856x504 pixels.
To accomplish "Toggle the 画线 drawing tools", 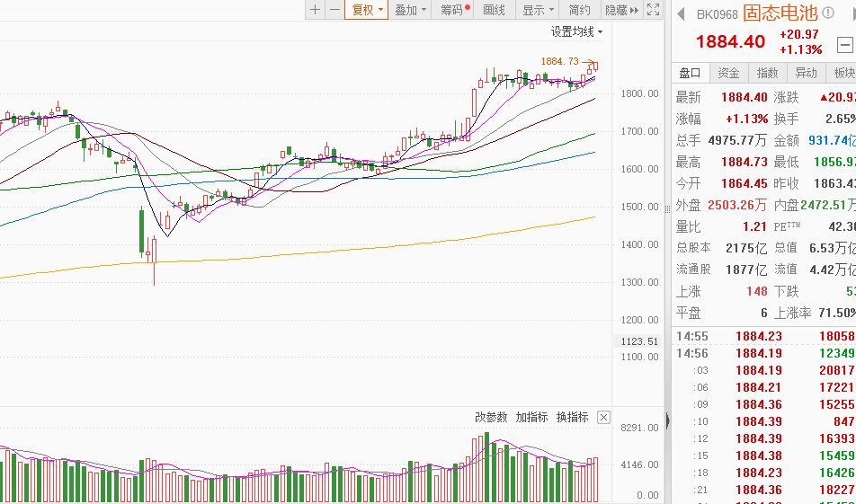I will tap(495, 10).
